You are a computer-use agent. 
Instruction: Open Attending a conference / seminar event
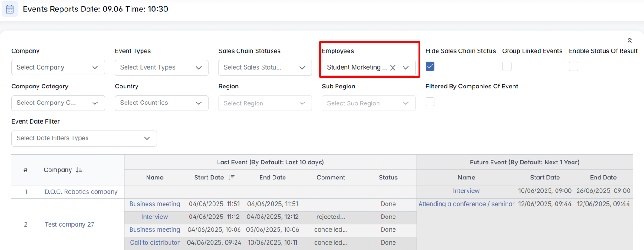coord(466,204)
